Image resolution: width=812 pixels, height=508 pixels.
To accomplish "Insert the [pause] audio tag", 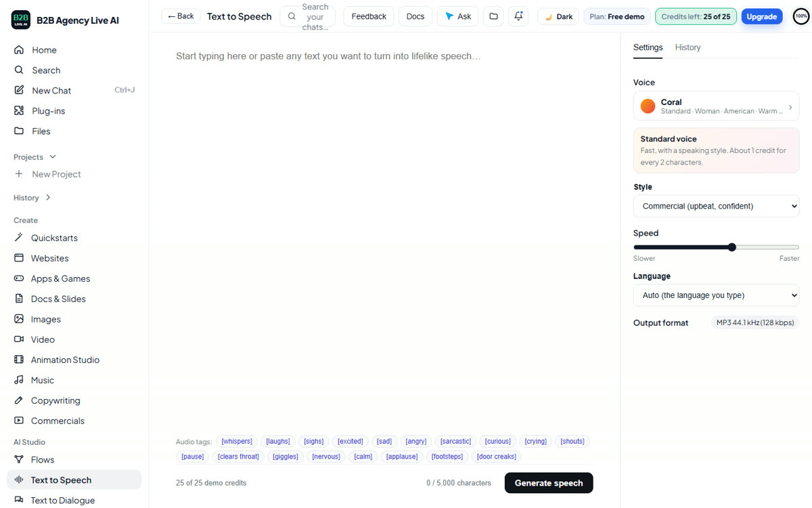I will (x=193, y=457).
